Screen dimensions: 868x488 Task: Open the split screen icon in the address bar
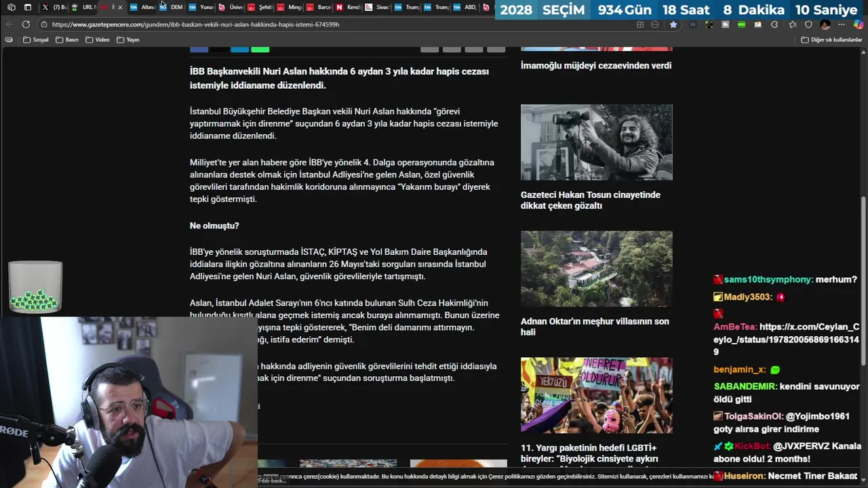click(x=640, y=24)
